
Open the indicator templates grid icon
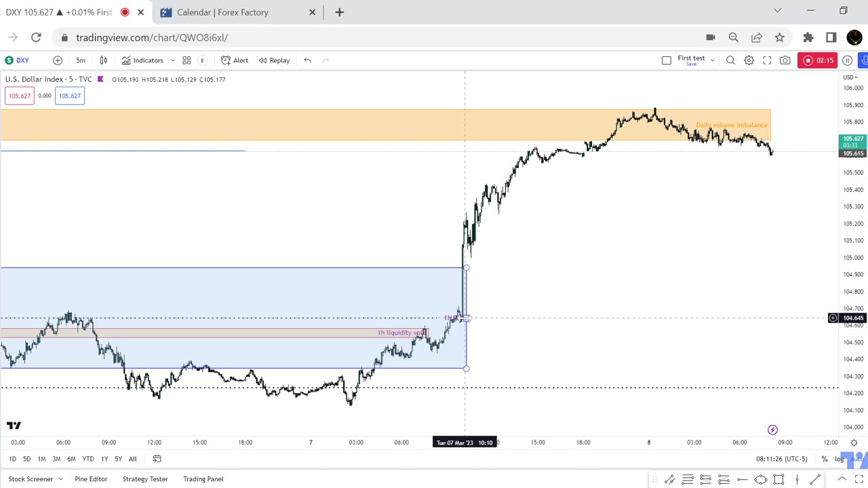click(186, 60)
